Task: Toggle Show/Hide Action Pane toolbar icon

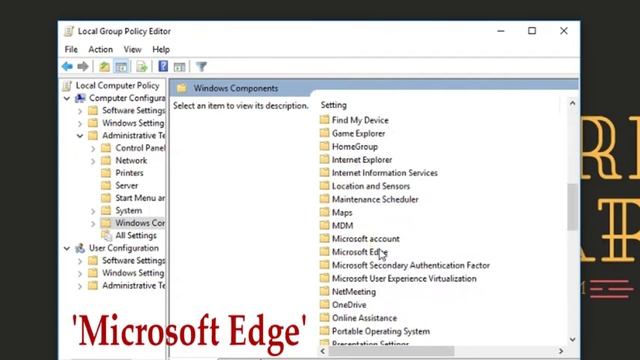Action: (x=180, y=67)
